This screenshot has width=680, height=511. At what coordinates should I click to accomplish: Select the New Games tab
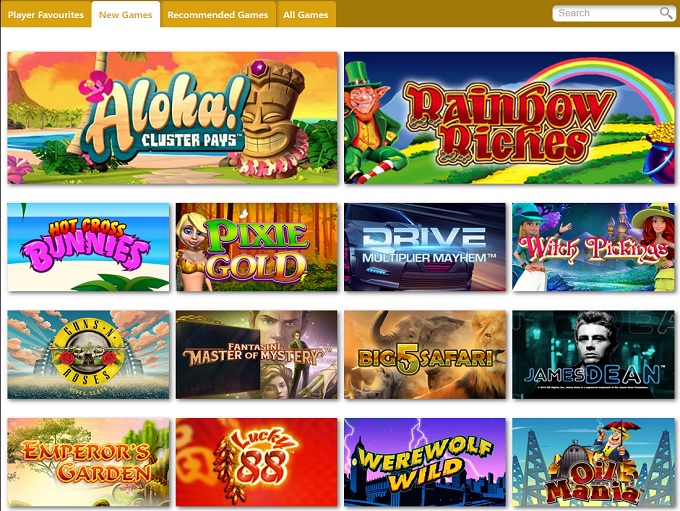click(x=126, y=15)
